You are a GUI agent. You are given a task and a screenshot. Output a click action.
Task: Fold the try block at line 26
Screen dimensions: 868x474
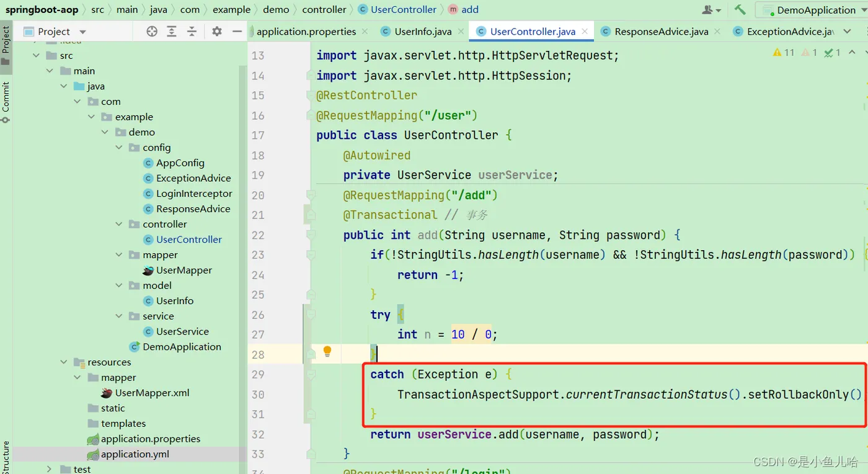click(x=311, y=315)
